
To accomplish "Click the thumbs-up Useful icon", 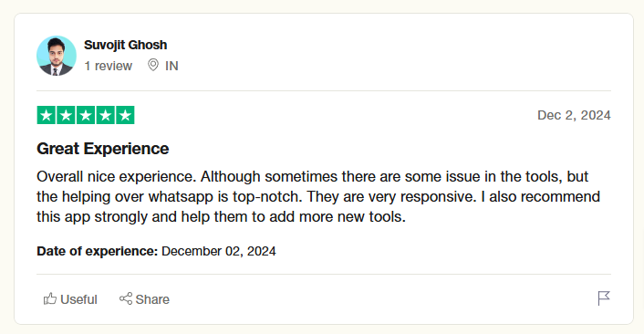I will 49,298.
